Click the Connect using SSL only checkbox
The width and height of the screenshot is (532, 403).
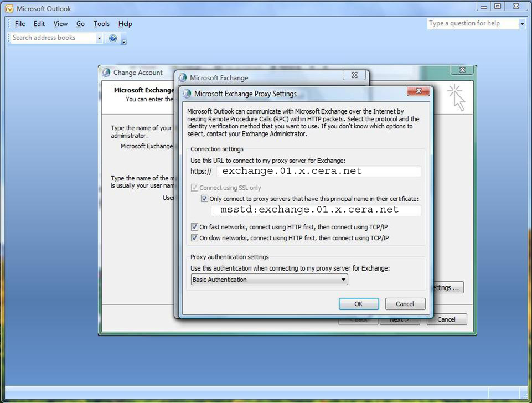tap(194, 188)
